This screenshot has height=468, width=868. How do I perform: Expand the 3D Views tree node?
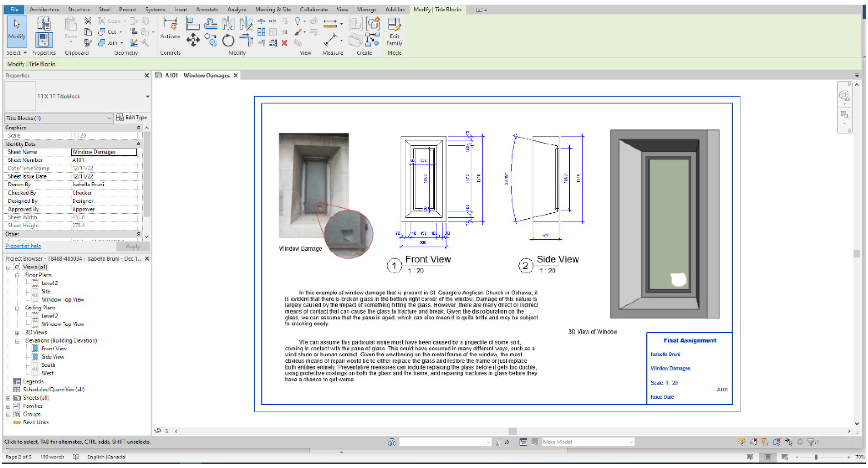pos(17,333)
